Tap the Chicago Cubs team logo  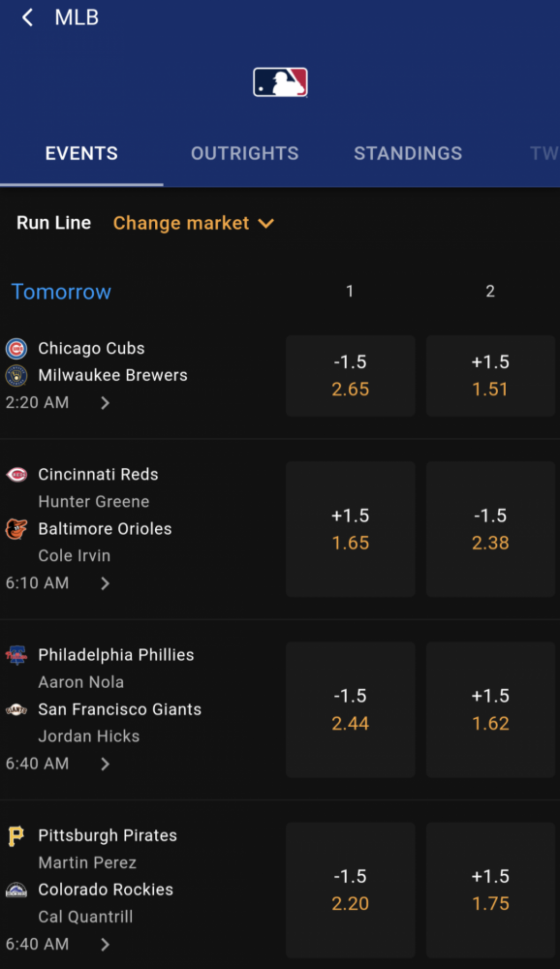click(x=16, y=349)
